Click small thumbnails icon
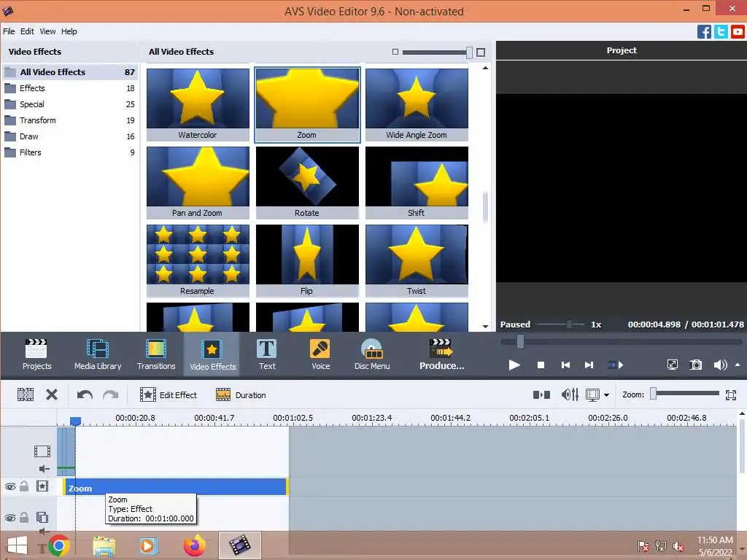Viewport: 747px width, 560px height. coord(395,52)
